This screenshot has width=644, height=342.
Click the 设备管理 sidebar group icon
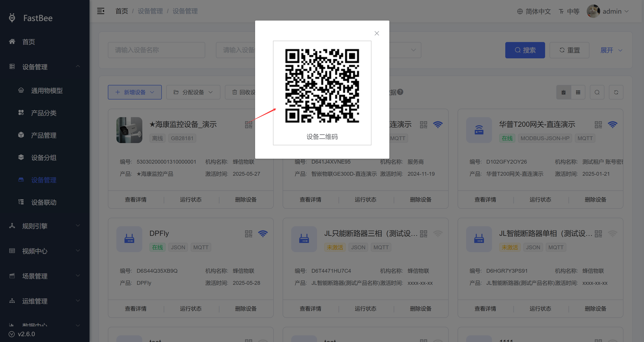point(12,66)
